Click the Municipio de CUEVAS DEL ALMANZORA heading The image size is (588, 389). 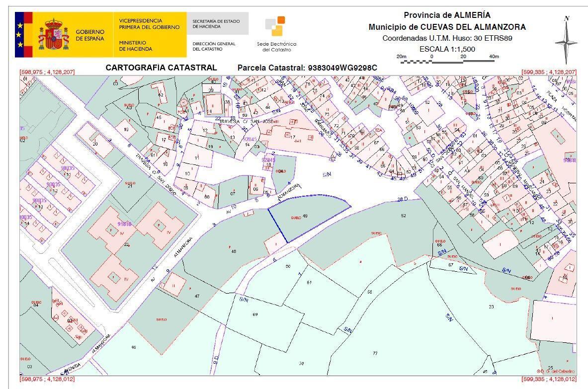coord(447,27)
